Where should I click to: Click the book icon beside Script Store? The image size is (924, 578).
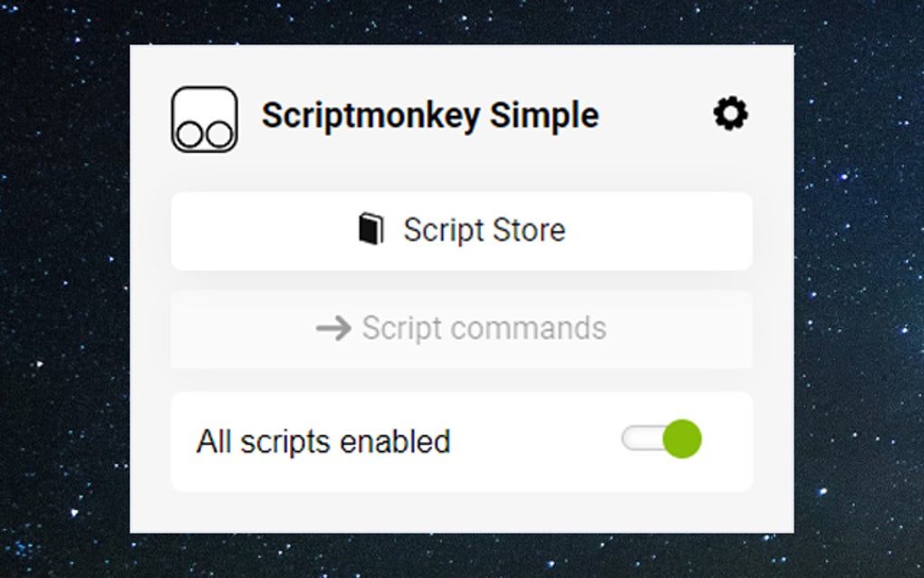click(375, 230)
